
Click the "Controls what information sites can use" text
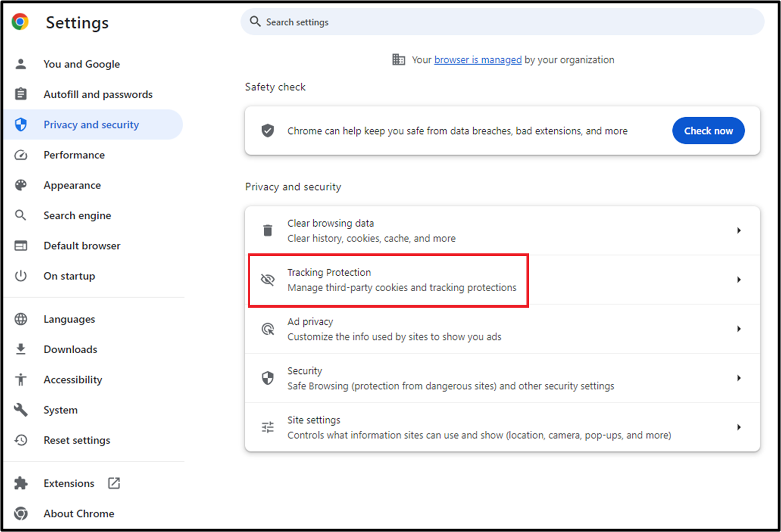coord(479,435)
